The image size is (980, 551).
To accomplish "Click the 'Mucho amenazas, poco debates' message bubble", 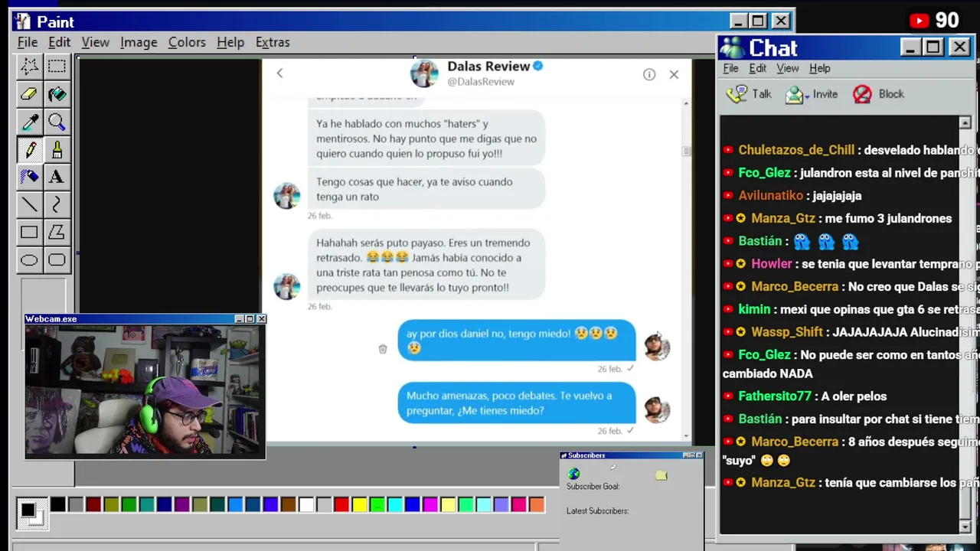I will click(x=517, y=403).
